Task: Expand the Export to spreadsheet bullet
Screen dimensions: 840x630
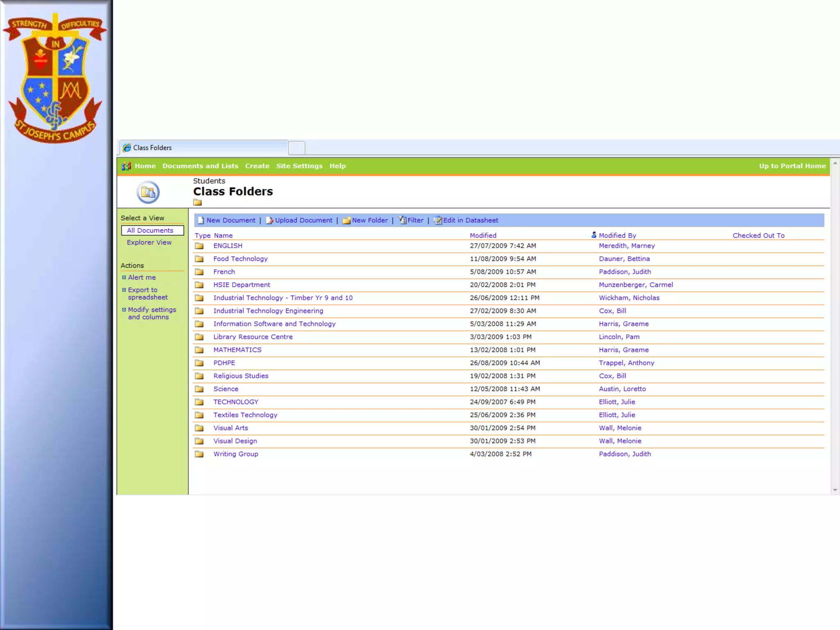Action: [124, 290]
